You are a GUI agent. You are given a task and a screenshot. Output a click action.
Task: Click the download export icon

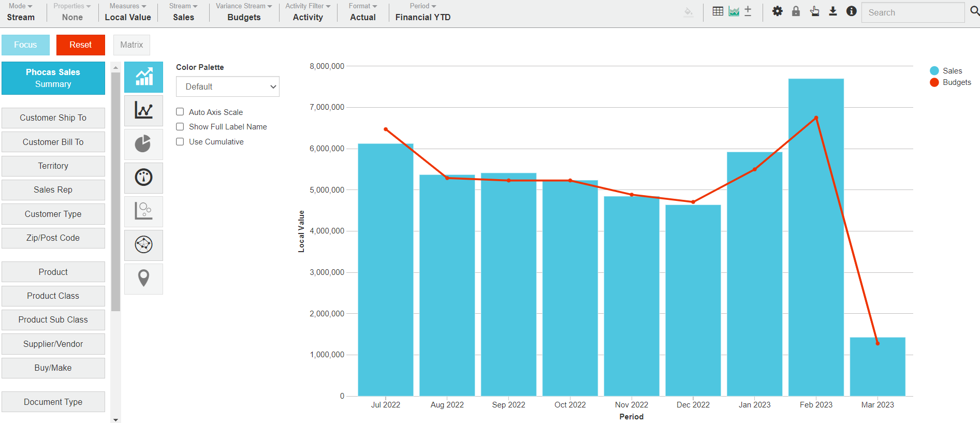[x=833, y=11]
